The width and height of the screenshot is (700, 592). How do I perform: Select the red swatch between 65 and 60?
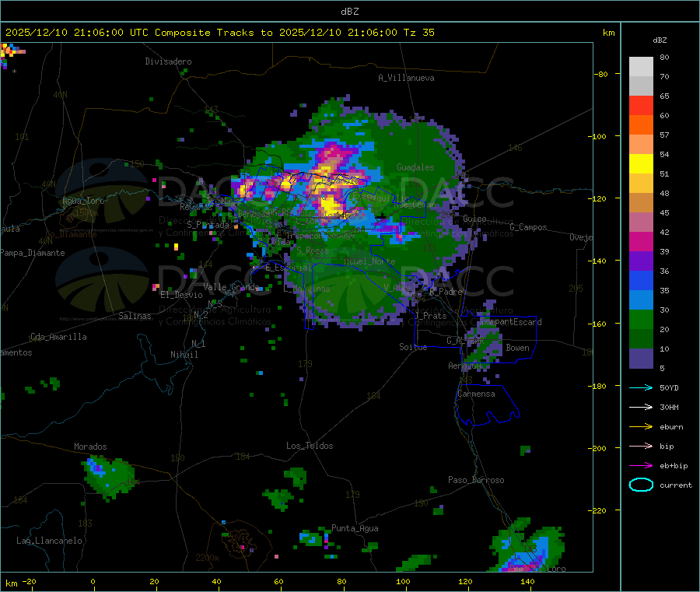point(641,105)
